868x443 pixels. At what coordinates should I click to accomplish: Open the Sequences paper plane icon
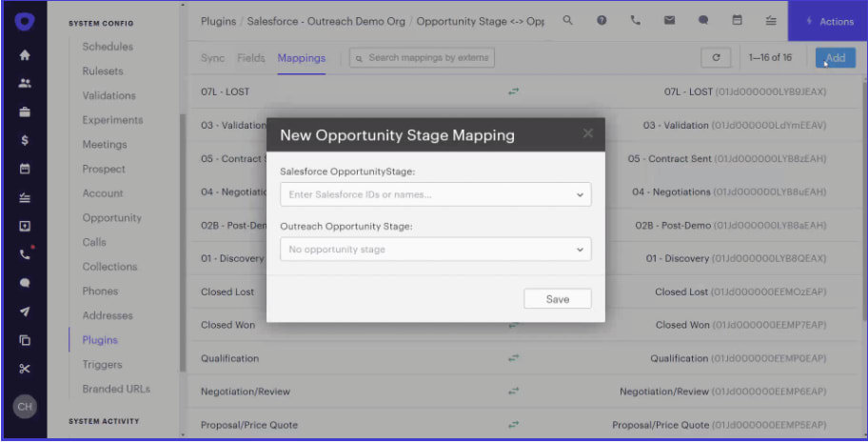tap(25, 312)
